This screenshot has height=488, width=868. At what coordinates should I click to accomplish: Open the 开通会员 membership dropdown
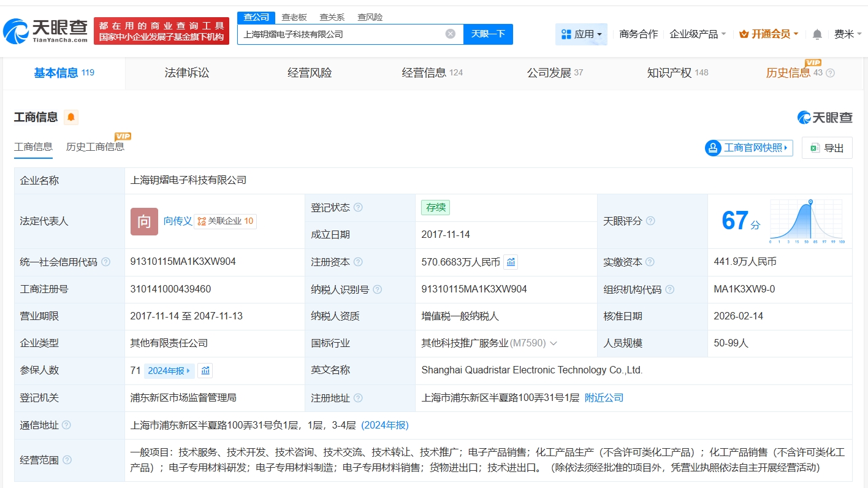tap(769, 34)
